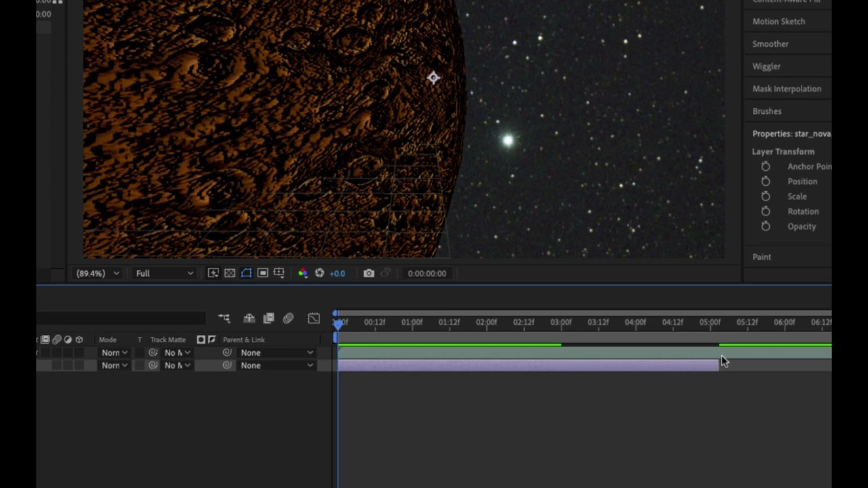The width and height of the screenshot is (868, 488).
Task: Use track matte pick whip, first layer
Action: [153, 352]
